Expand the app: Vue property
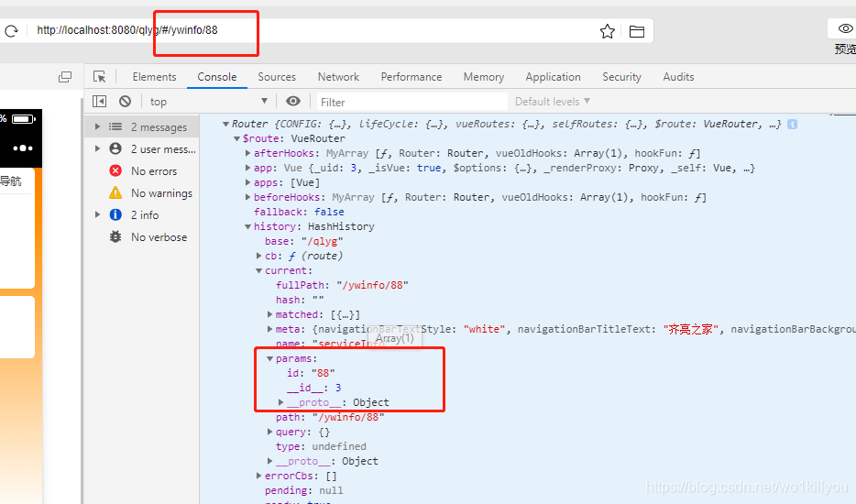The width and height of the screenshot is (856, 504). pyautogui.click(x=247, y=169)
